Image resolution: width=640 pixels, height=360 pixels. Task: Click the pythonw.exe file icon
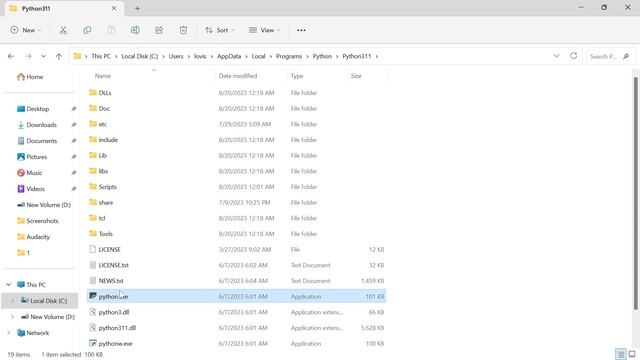coord(93,343)
